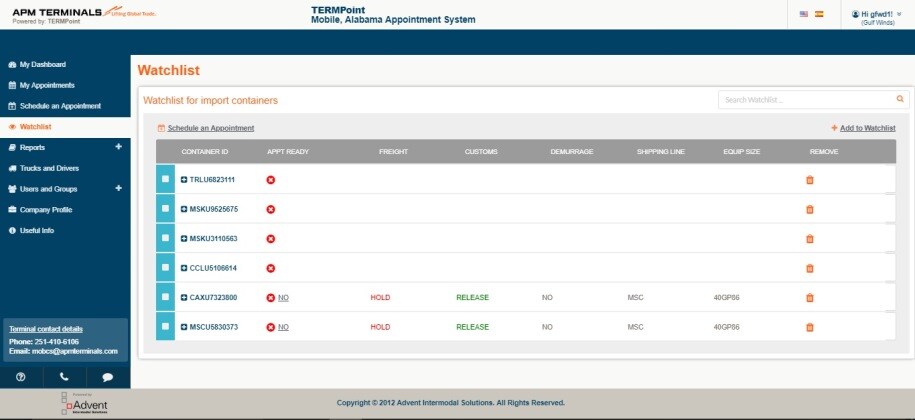This screenshot has width=915, height=420.
Task: Expand details for container MSKU3110563
Action: coord(184,239)
